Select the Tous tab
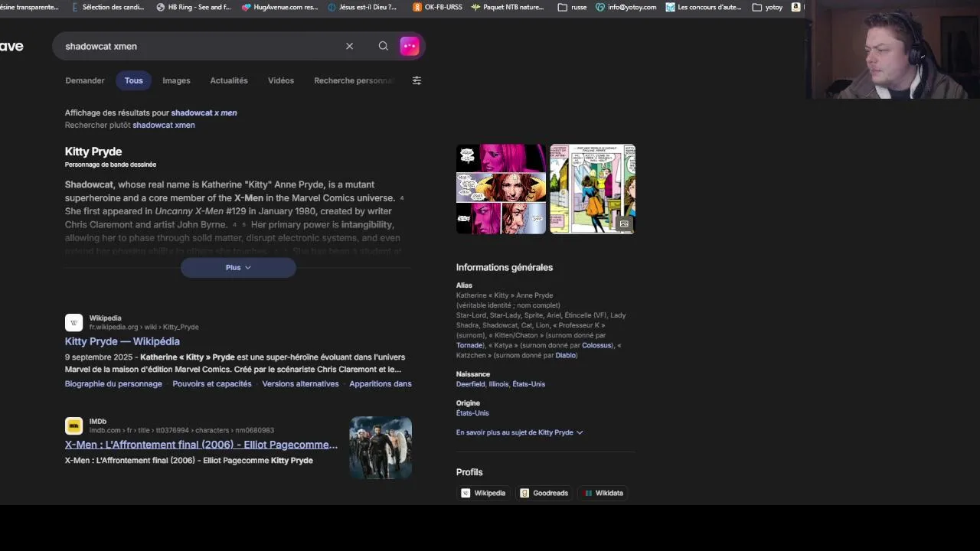 [134, 80]
